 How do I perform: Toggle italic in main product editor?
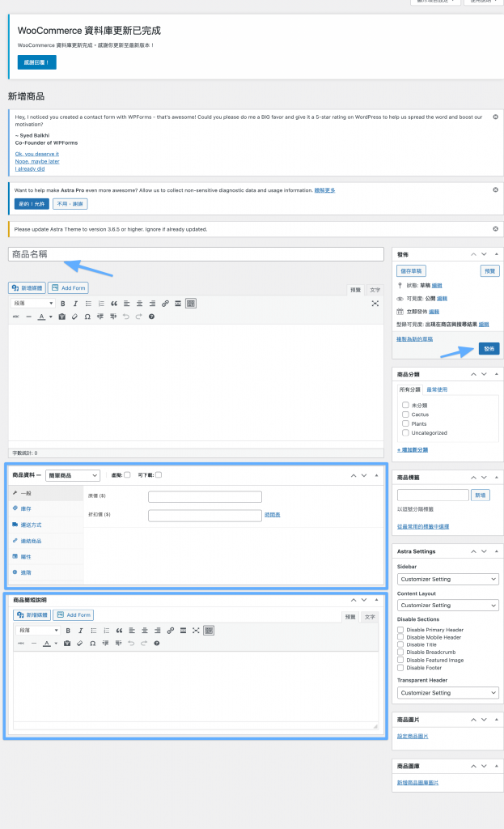tap(75, 304)
